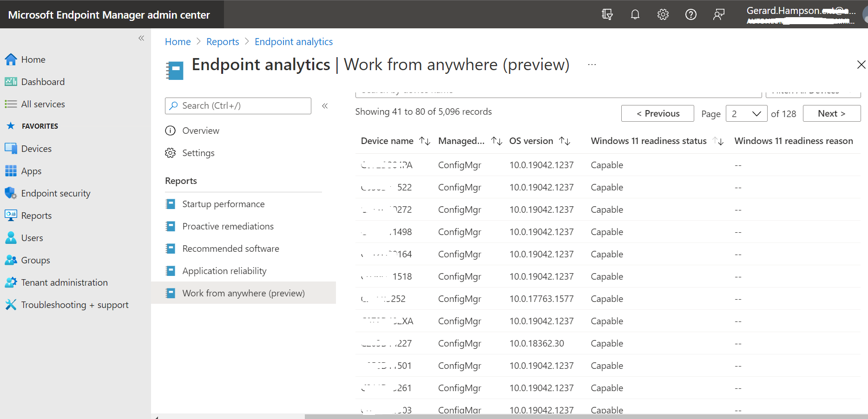This screenshot has height=419, width=868.
Task: Switch to the Application reliability report
Action: coord(224,270)
